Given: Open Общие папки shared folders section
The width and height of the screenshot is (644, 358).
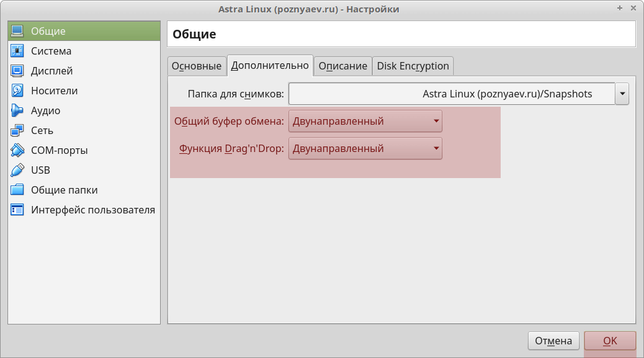Looking at the screenshot, I should [x=84, y=190].
